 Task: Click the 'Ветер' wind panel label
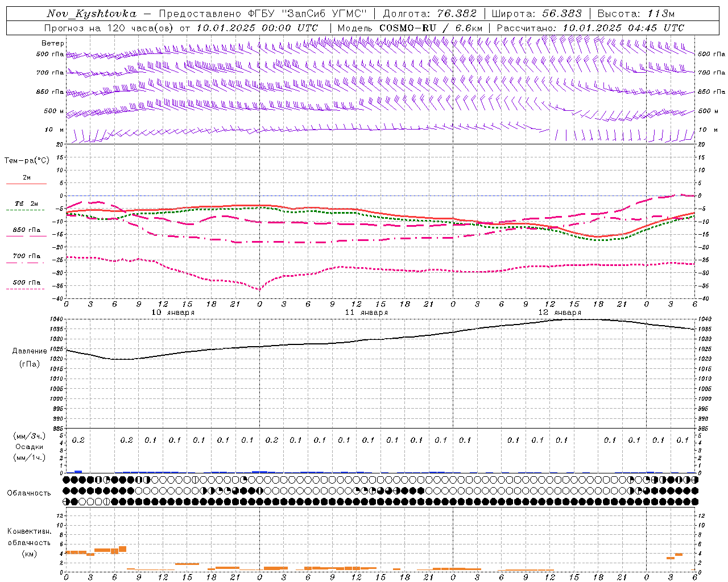click(53, 43)
